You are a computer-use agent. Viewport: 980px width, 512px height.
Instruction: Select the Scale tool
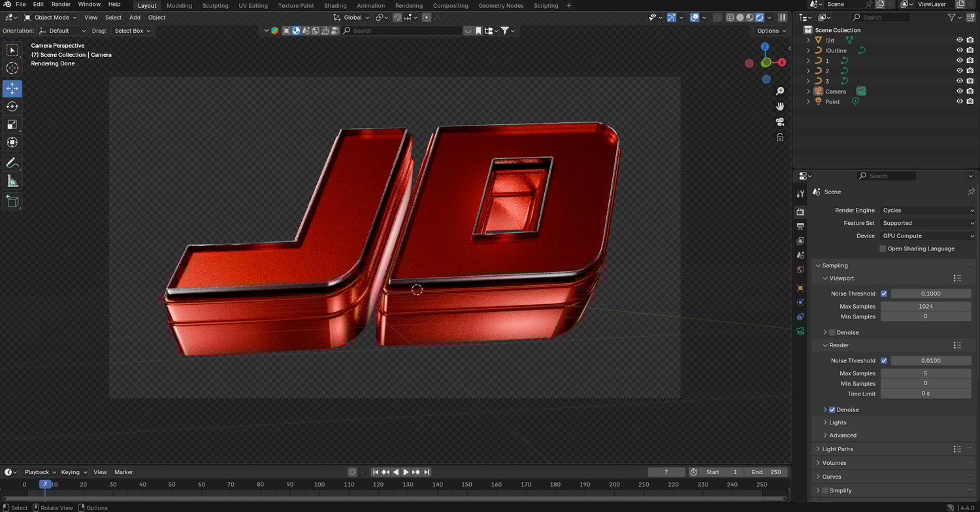(12, 124)
